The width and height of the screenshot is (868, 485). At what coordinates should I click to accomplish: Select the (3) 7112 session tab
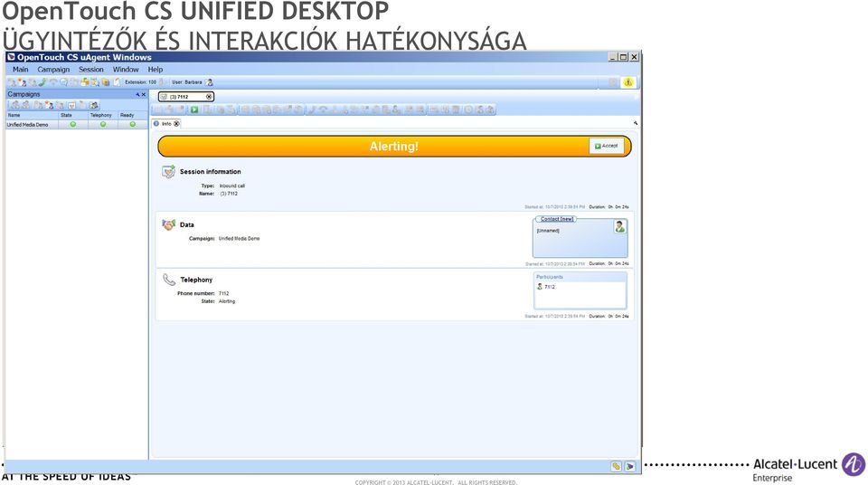[186, 97]
